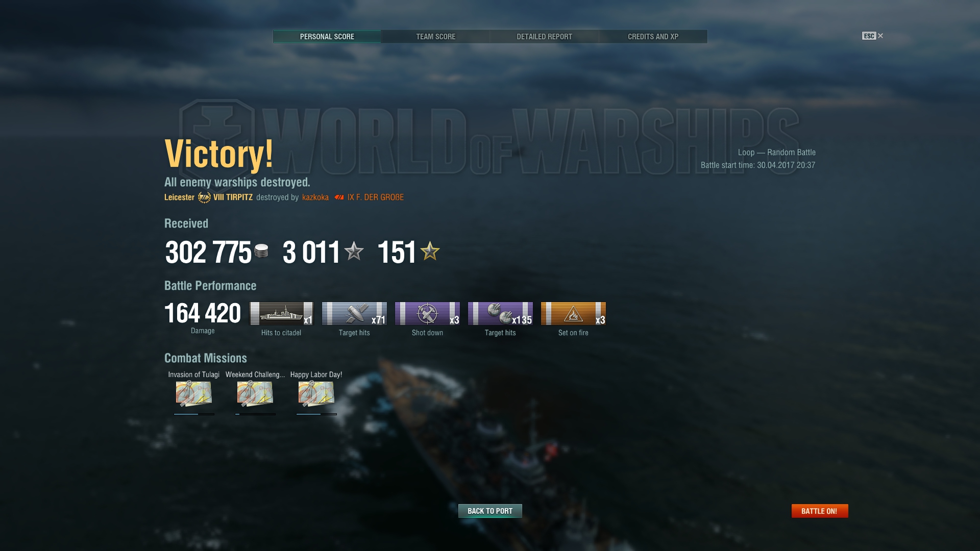Viewport: 980px width, 551px height.
Task: Click the silver XP star icon
Action: 354,251
